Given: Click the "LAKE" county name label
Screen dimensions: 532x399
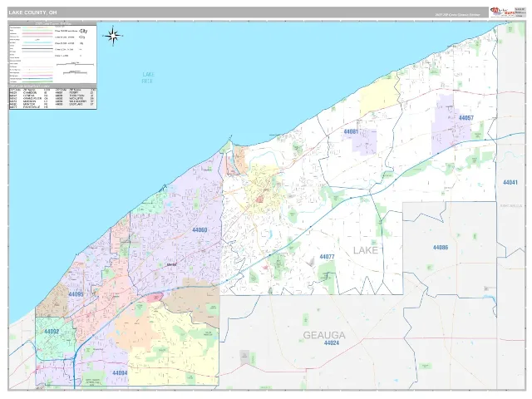Looking at the screenshot, I should (366, 250).
